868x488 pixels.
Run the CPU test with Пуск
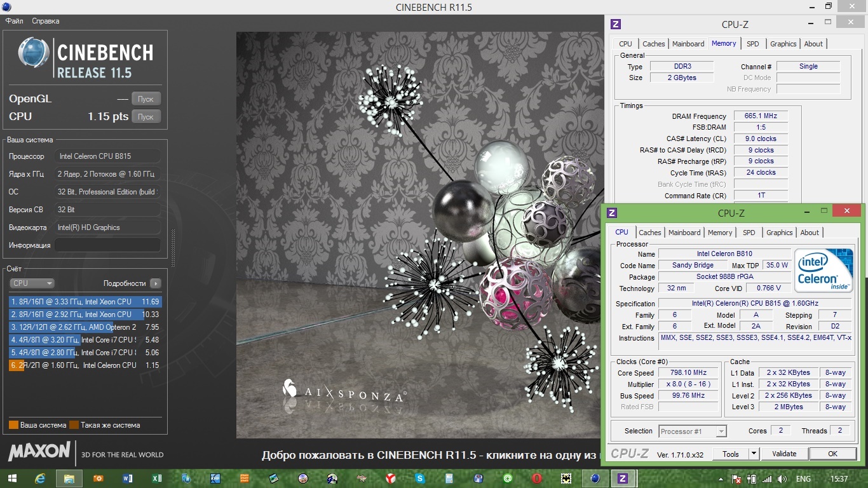coord(146,117)
